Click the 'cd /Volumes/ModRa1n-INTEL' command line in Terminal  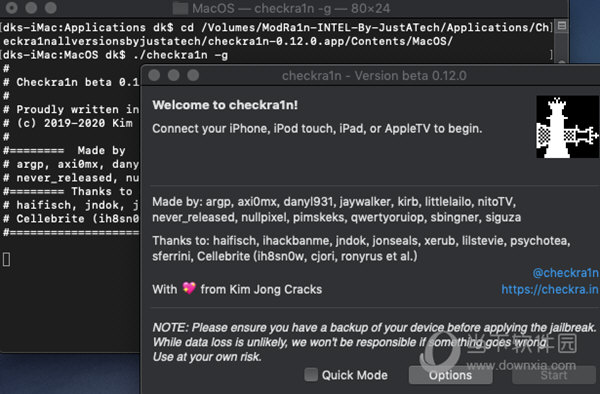click(276, 34)
